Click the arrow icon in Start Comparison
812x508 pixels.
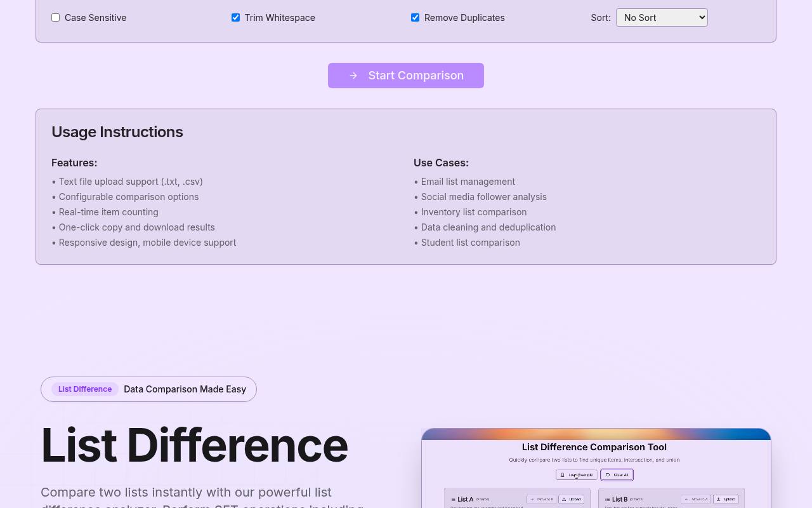click(x=353, y=76)
